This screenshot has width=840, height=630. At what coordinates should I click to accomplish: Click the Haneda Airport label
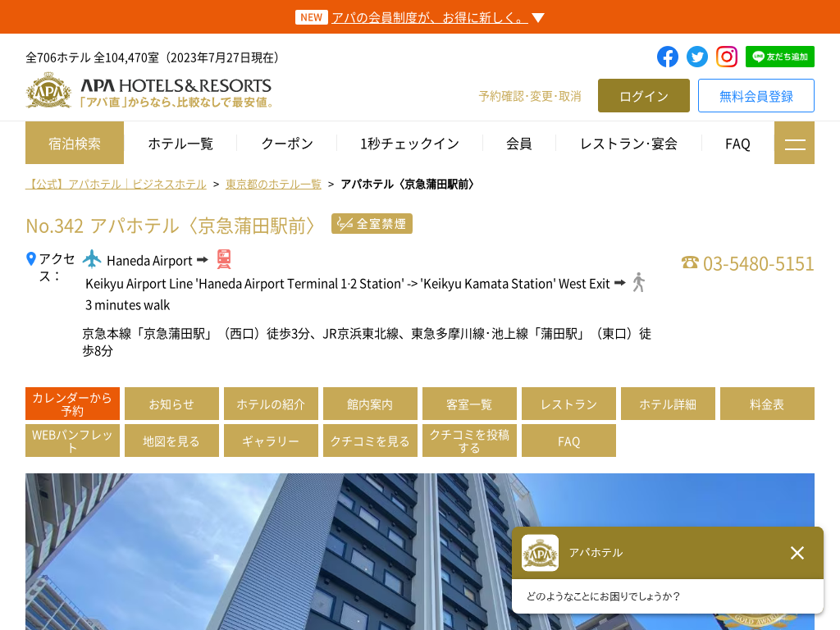click(149, 261)
